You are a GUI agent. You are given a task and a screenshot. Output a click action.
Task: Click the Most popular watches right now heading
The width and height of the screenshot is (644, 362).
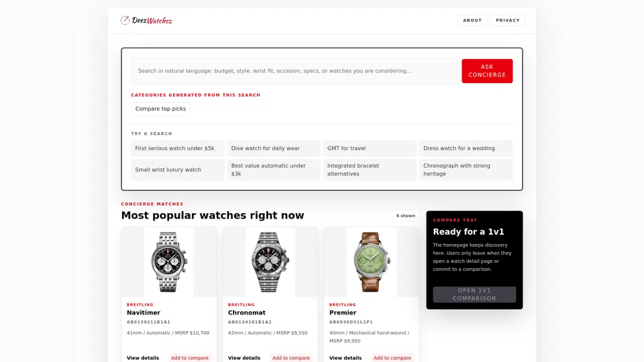click(213, 215)
